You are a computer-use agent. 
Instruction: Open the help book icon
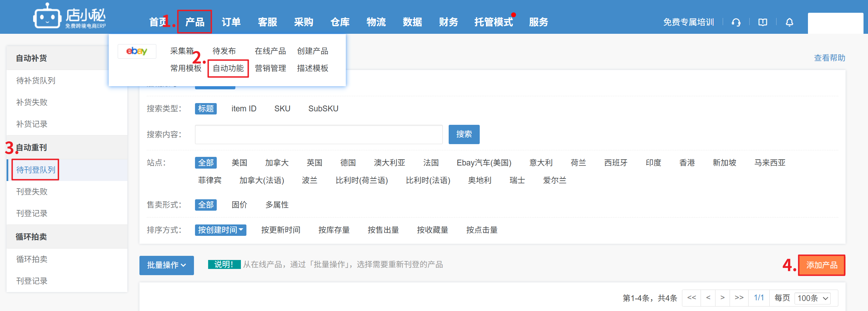click(x=762, y=22)
